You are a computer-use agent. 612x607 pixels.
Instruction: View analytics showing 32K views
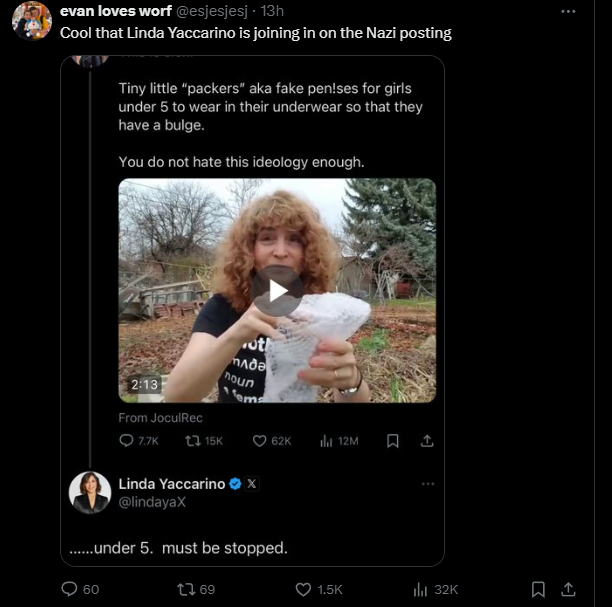(x=422, y=589)
